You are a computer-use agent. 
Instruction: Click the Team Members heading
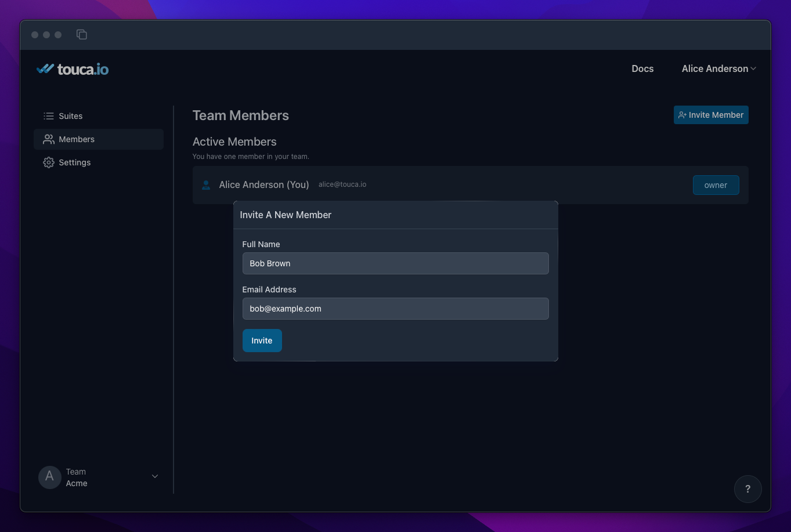[241, 115]
